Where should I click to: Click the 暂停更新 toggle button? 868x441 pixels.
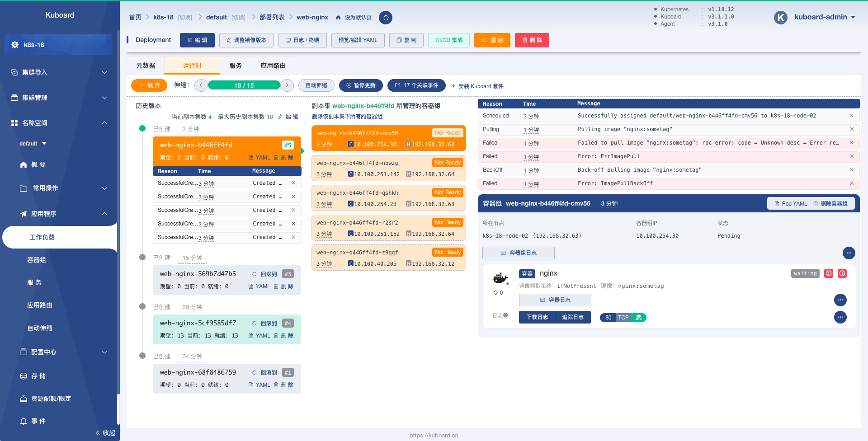pos(361,85)
